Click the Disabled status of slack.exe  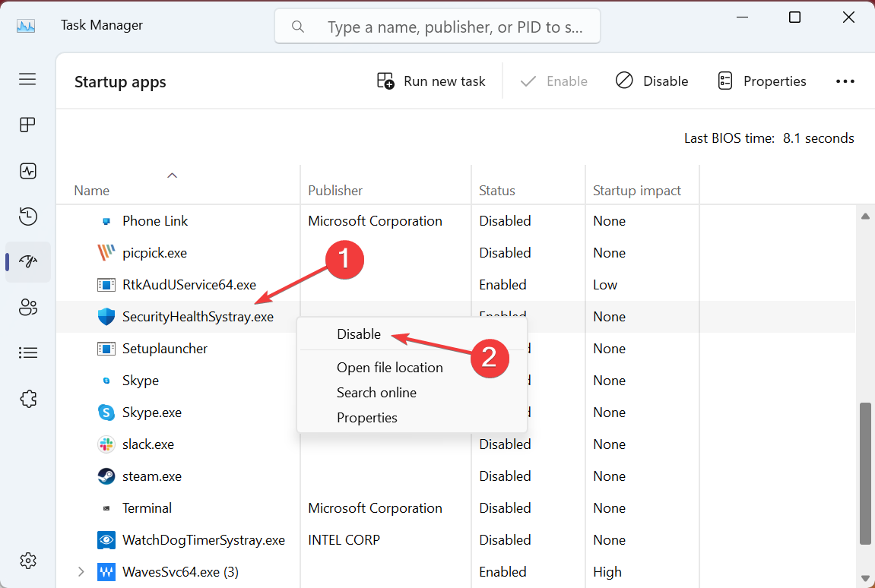tap(505, 444)
